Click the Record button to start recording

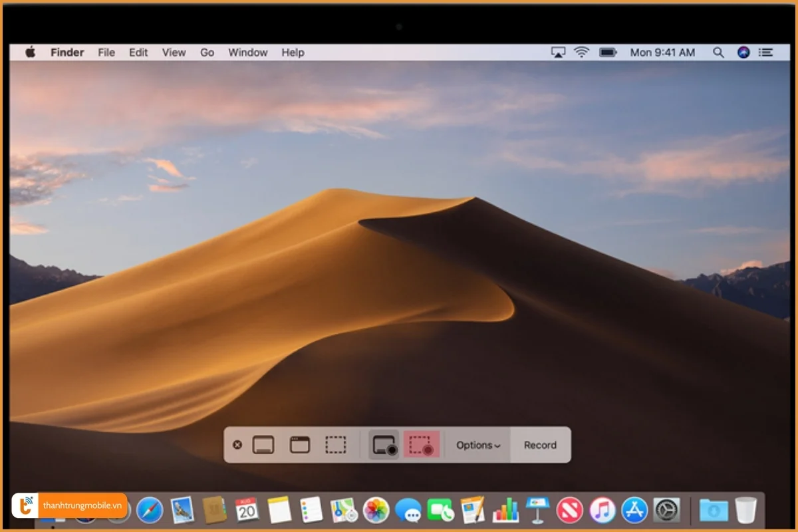point(539,445)
